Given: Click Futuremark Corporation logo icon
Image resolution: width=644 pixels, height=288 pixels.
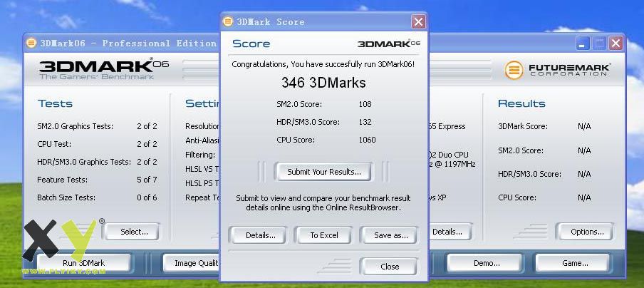Looking at the screenshot, I should [514, 70].
